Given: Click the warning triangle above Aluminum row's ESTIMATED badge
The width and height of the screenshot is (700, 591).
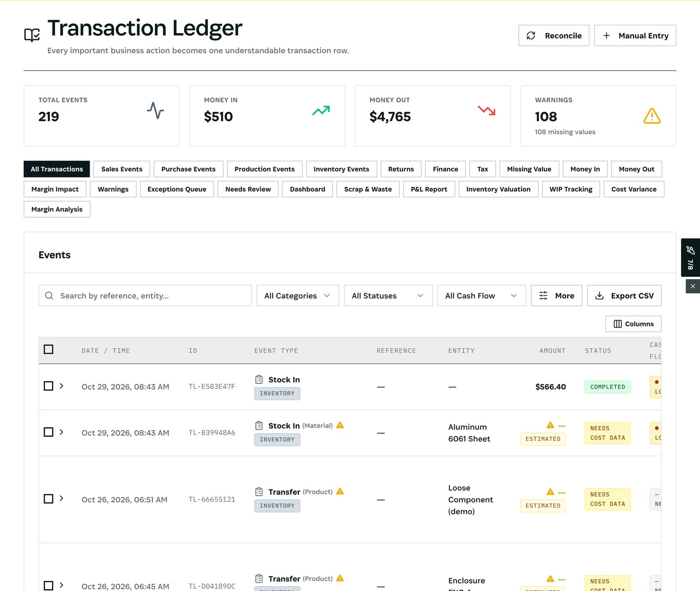Looking at the screenshot, I should (x=550, y=425).
